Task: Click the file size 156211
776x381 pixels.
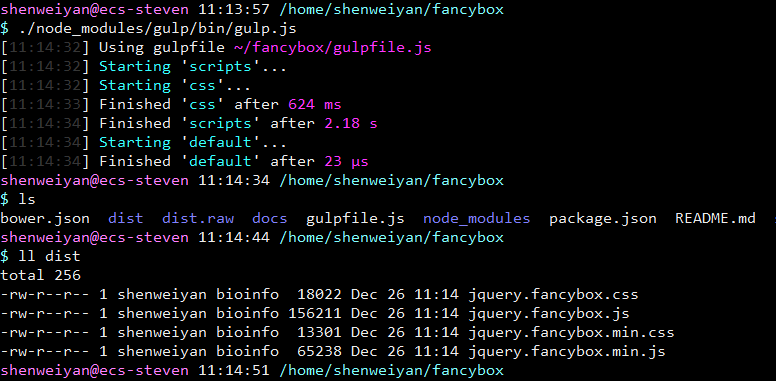Action: click(315, 313)
